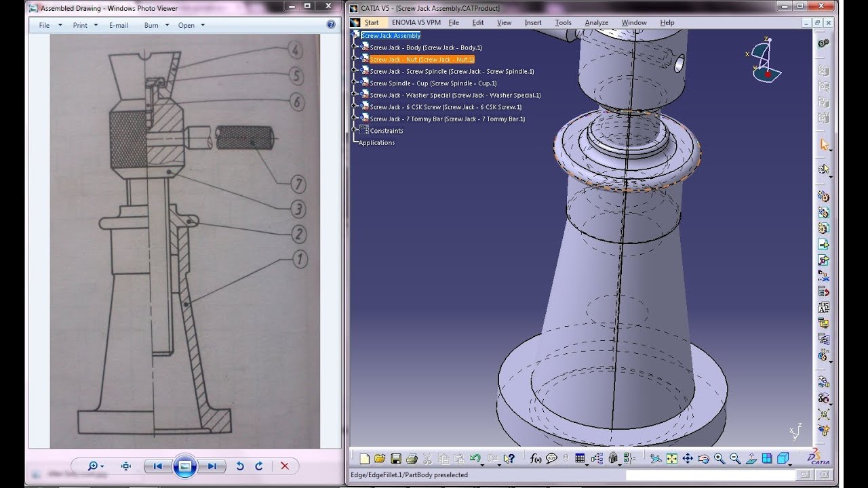The height and width of the screenshot is (488, 868).
Task: Click the Paste icon in CATIA toolbar
Action: coord(459,458)
